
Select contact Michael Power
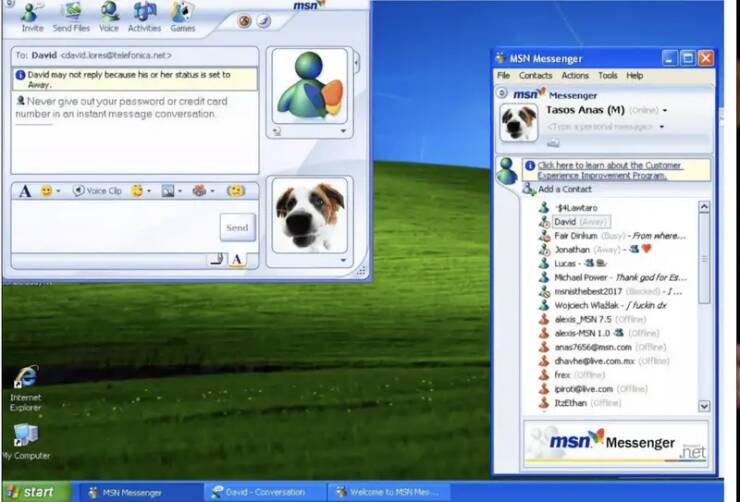pos(613,277)
